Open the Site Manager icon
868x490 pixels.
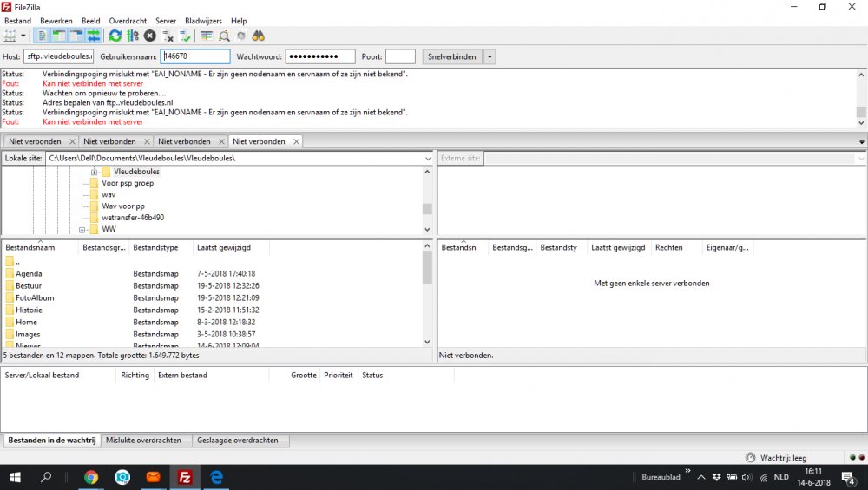click(x=10, y=36)
